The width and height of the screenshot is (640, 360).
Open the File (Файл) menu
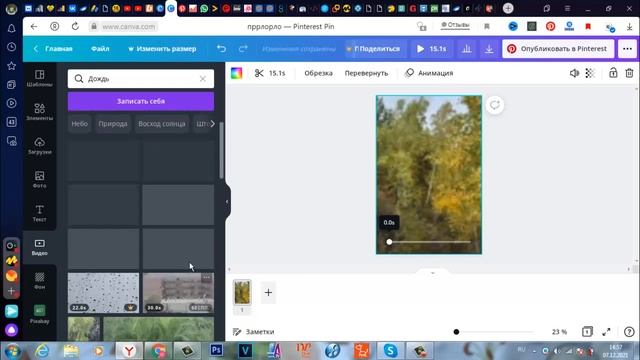100,49
